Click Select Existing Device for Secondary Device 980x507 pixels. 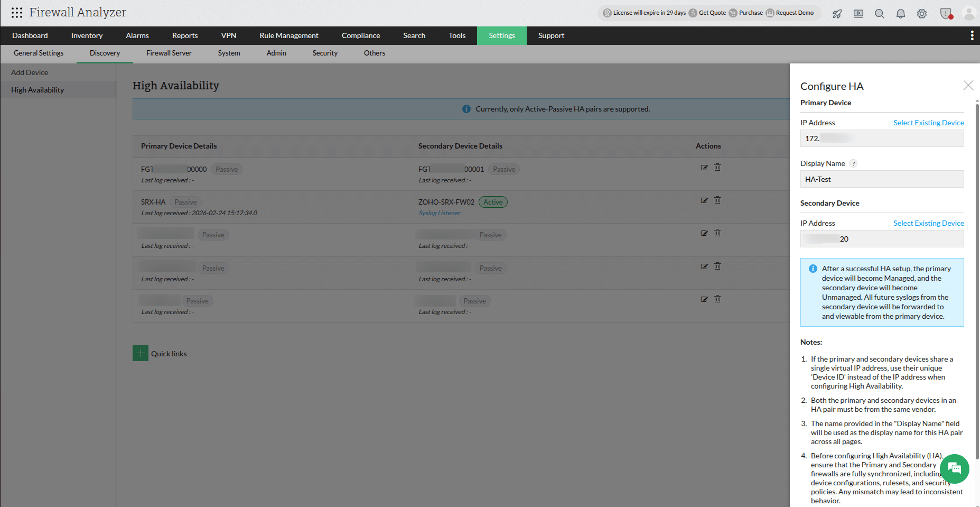928,223
